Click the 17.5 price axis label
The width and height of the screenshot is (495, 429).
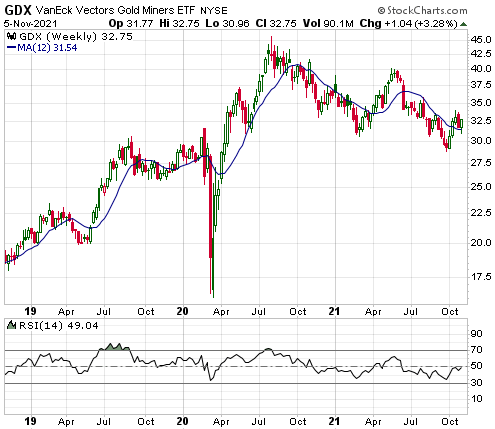pyautogui.click(x=481, y=277)
